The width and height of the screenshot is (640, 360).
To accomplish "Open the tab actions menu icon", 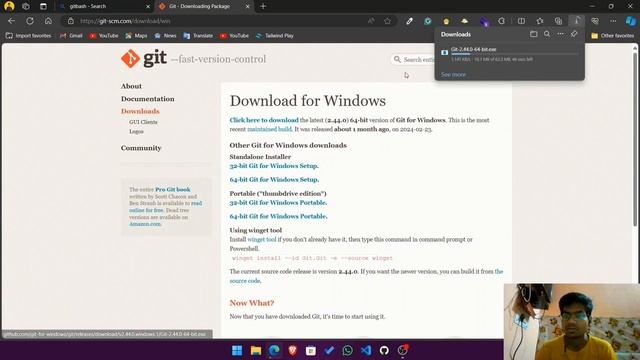I will [43, 6].
